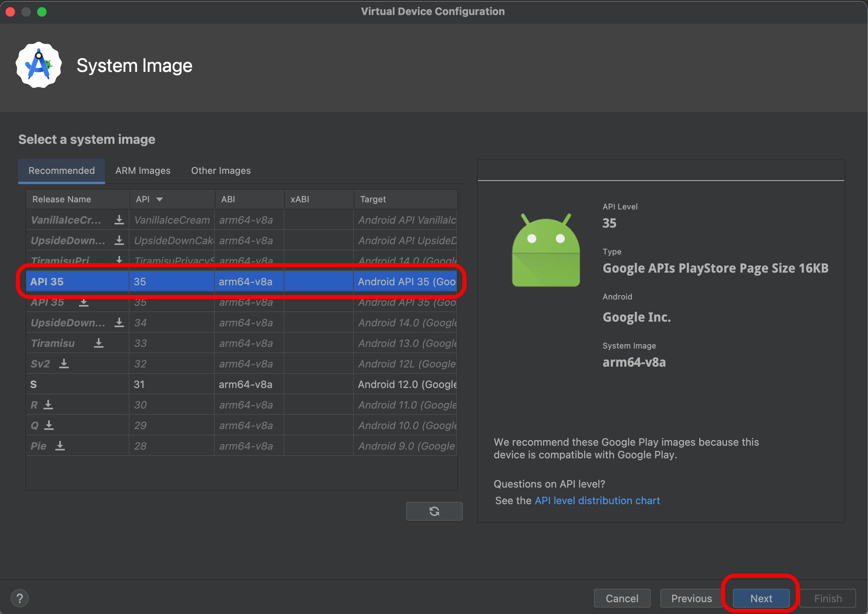Open the Other Images tab
Image resolution: width=868 pixels, height=614 pixels.
[221, 171]
